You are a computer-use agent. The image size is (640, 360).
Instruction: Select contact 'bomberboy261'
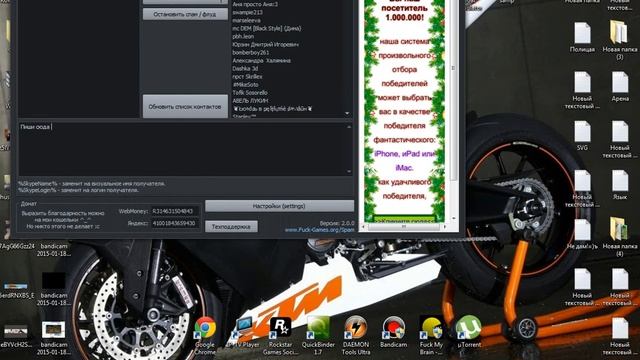251,53
